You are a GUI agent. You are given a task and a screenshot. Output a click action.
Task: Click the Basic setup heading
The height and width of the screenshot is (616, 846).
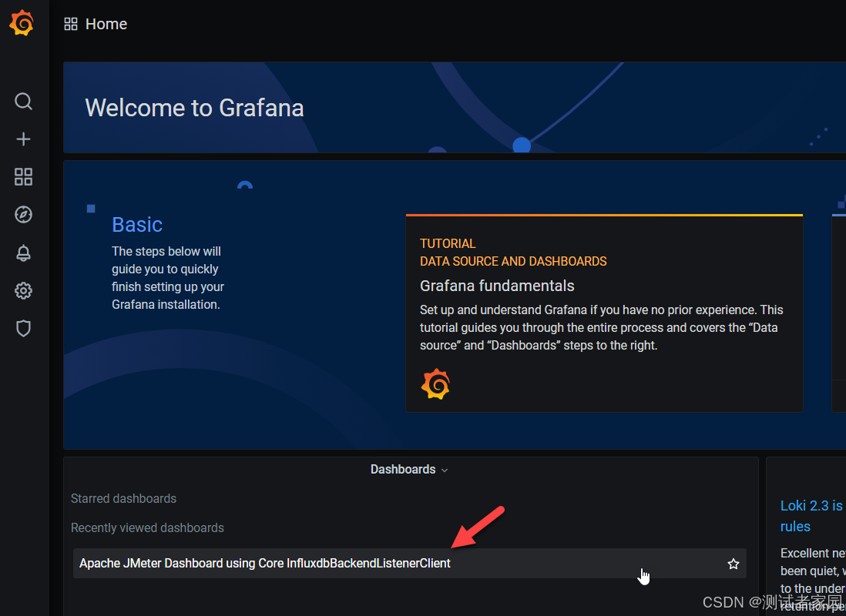[137, 224]
